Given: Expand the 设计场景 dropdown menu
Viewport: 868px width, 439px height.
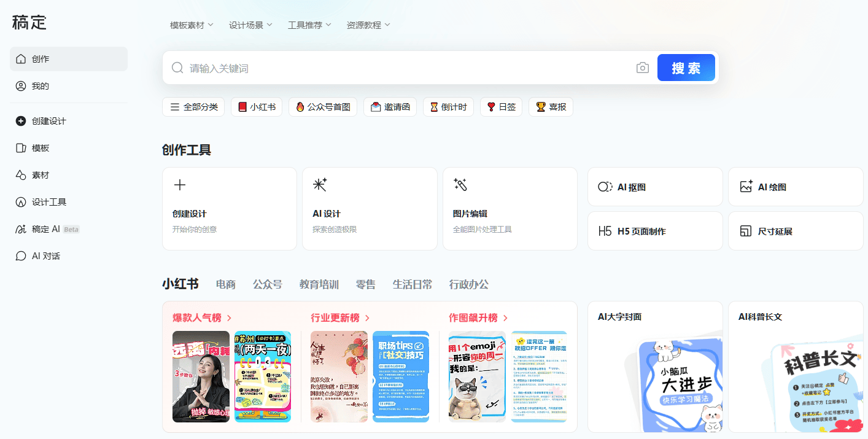Looking at the screenshot, I should [250, 25].
